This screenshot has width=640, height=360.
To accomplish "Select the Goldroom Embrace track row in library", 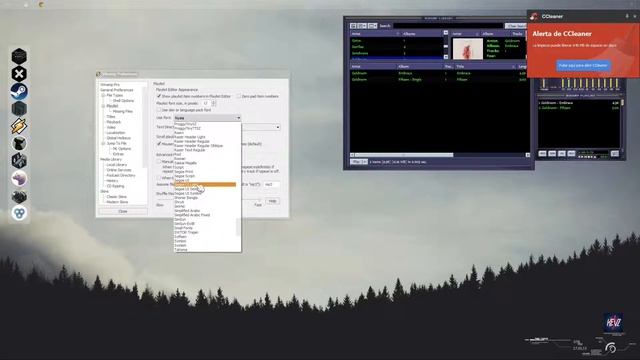I will point(439,73).
